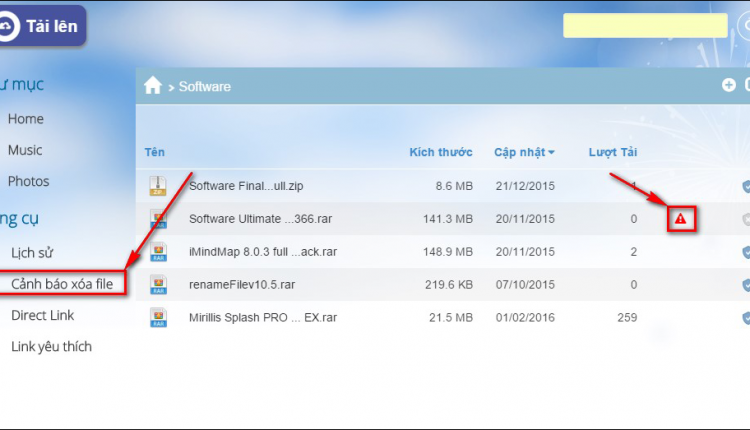
Task: Click rar icon of renameFilev10.5
Action: click(x=158, y=285)
